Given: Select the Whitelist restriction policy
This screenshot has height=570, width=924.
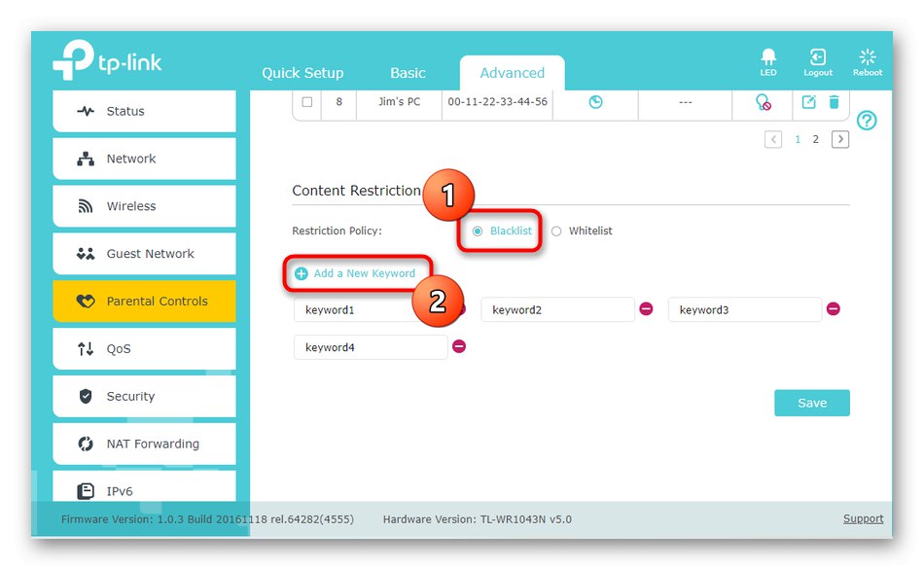Looking at the screenshot, I should tap(556, 232).
